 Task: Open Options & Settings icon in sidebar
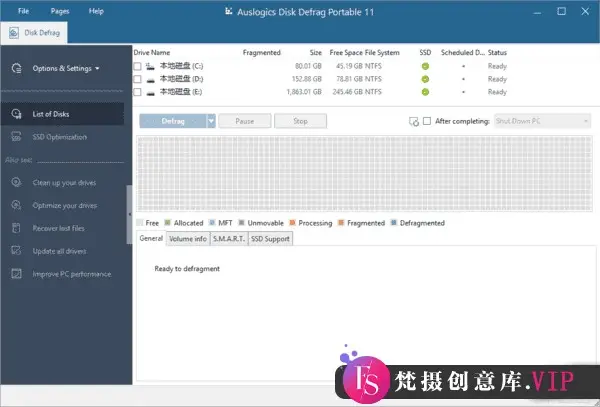point(16,68)
